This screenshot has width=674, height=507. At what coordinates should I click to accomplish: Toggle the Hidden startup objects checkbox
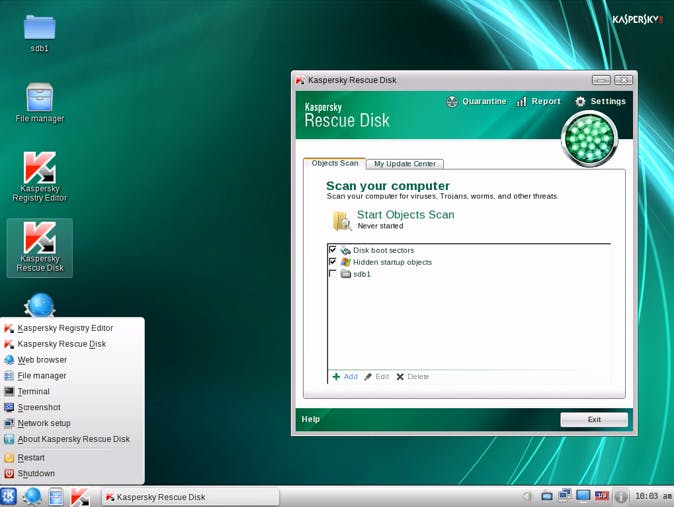[x=333, y=261]
